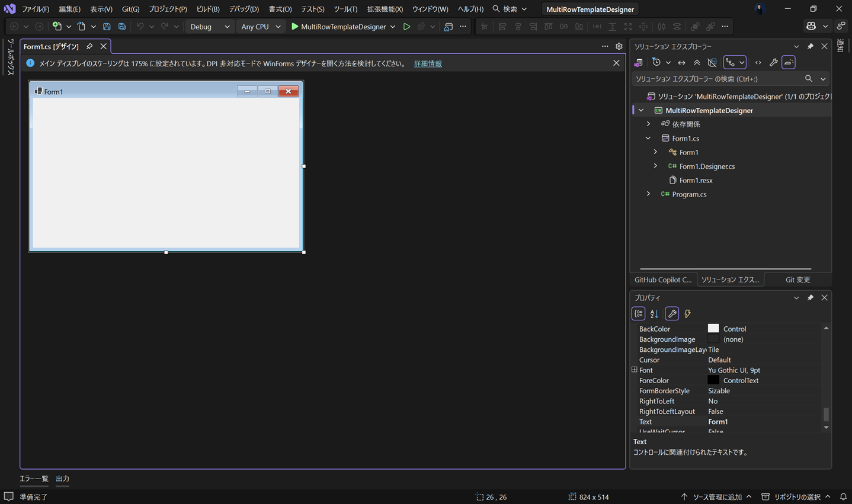Image resolution: width=852 pixels, height=504 pixels.
Task: Click the Start Without Debugging outline play icon
Action: coord(406,27)
